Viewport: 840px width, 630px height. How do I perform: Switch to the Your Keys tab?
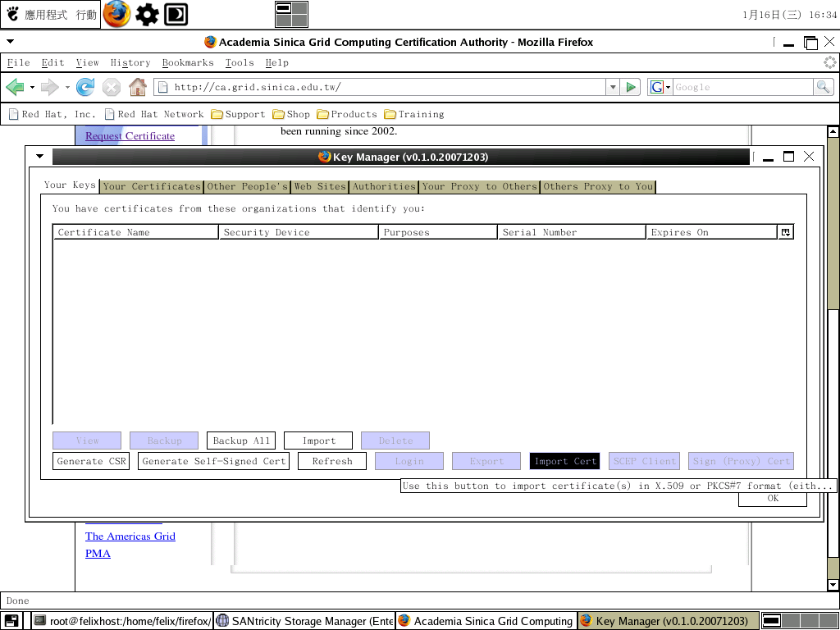[70, 185]
